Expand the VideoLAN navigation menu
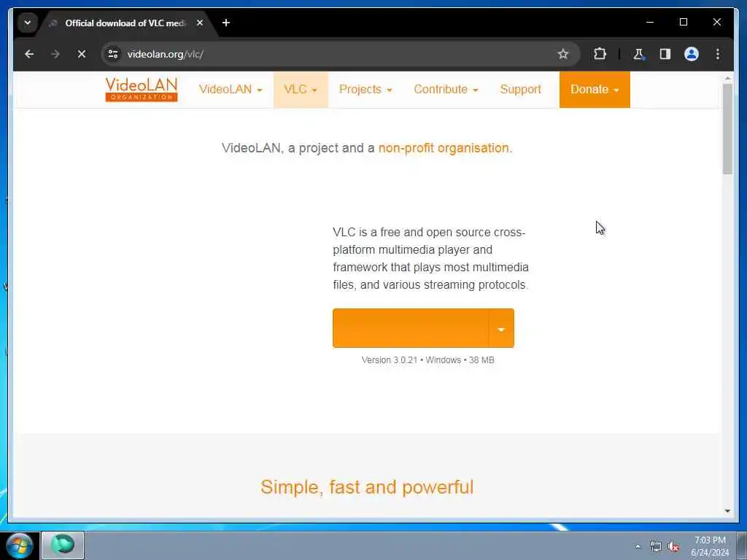747x560 pixels. [x=231, y=90]
